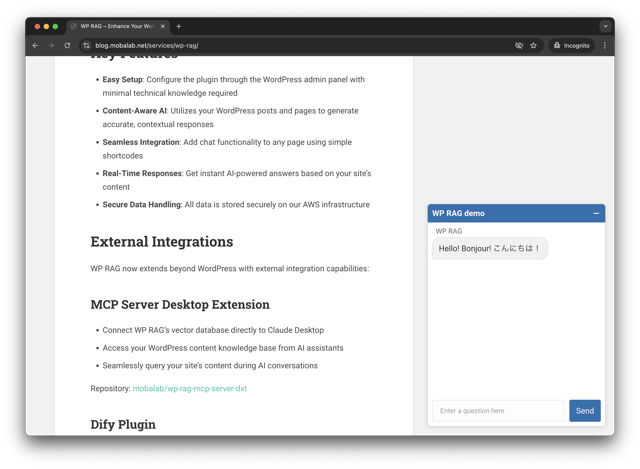Viewport: 640px width, 469px height.
Task: Click the 'MCP Server Desktop Extension' heading
Action: tap(180, 305)
